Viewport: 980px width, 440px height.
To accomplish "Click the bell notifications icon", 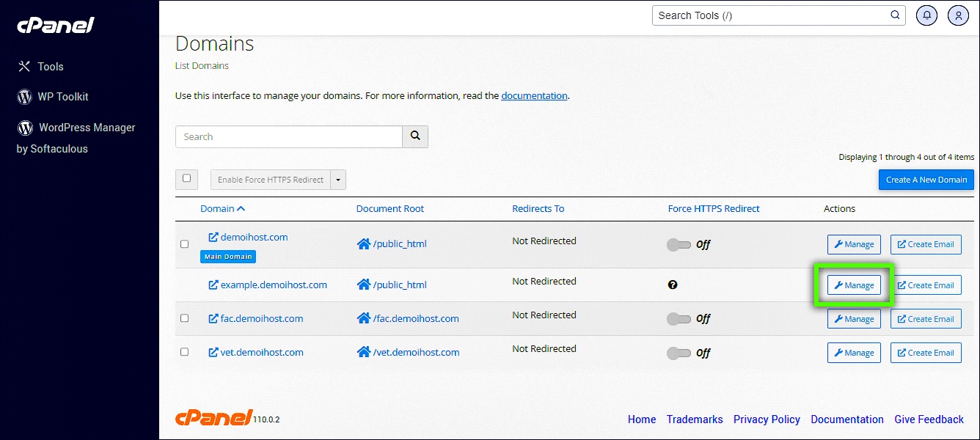I will tap(926, 15).
